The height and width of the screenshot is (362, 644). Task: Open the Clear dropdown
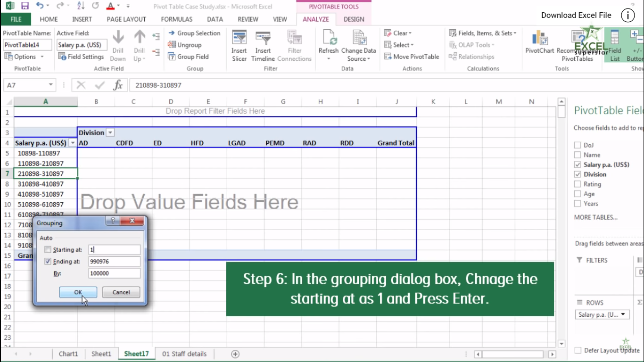(x=410, y=33)
